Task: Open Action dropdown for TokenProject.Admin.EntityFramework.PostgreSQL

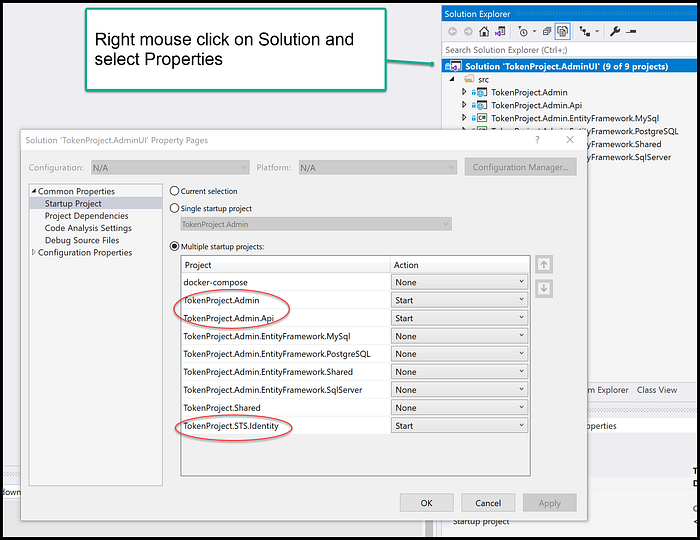Action: [459, 354]
